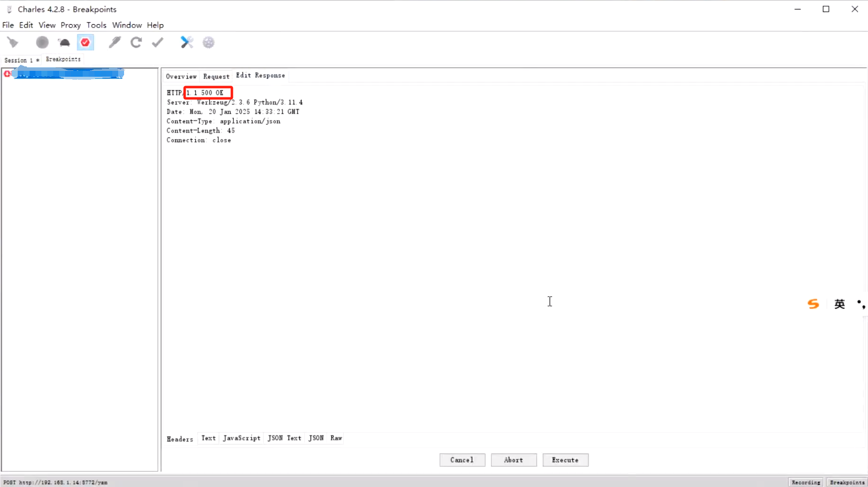Close the Charles window
The height and width of the screenshot is (487, 868).
point(855,9)
